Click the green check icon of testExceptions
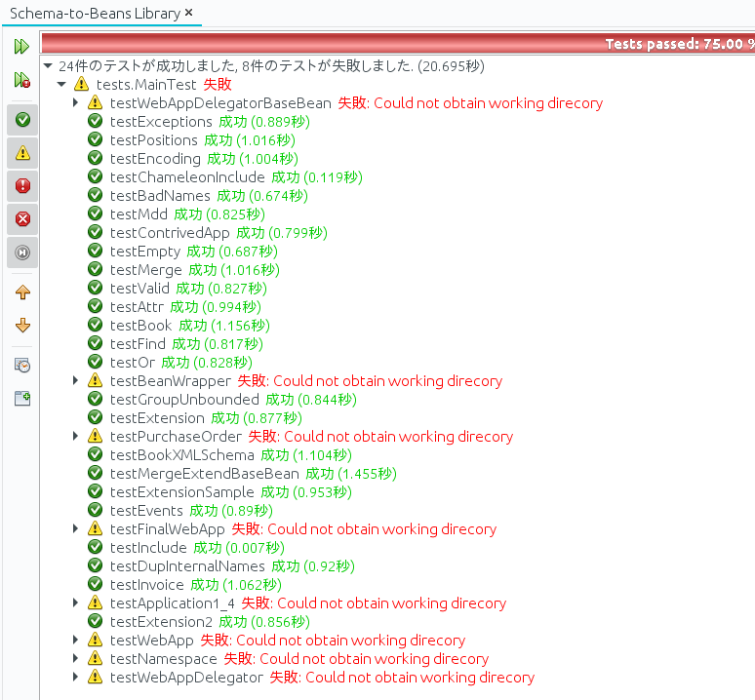Image resolution: width=755 pixels, height=700 pixels. click(x=96, y=121)
